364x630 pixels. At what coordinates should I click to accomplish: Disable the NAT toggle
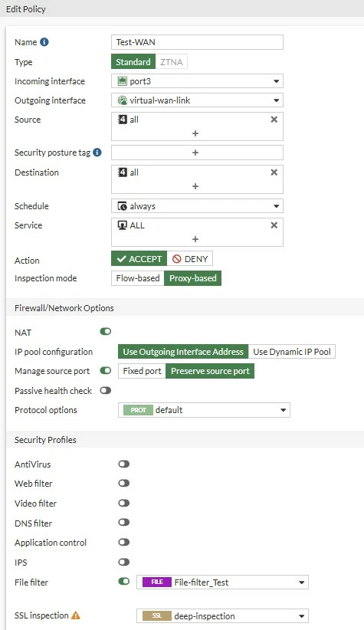pyautogui.click(x=106, y=331)
